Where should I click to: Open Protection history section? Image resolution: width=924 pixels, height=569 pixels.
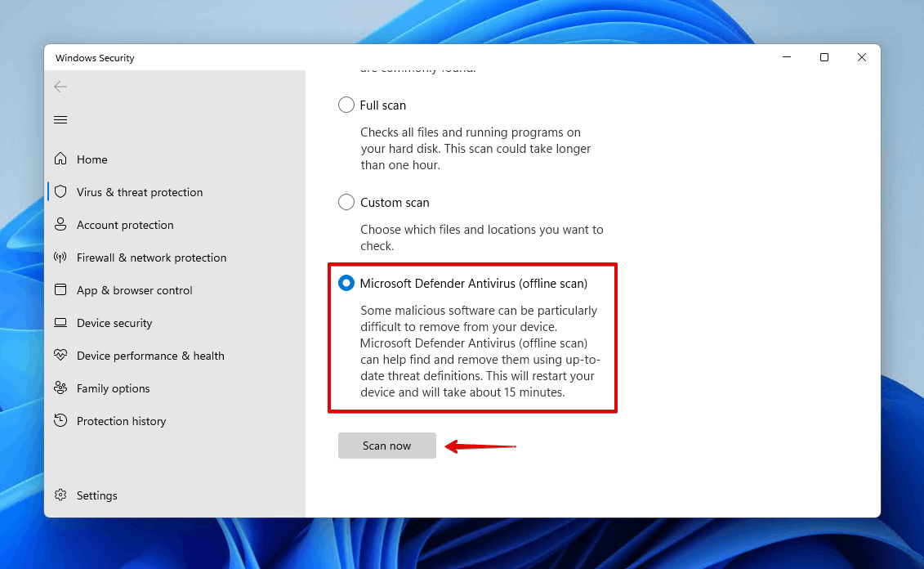click(175, 421)
